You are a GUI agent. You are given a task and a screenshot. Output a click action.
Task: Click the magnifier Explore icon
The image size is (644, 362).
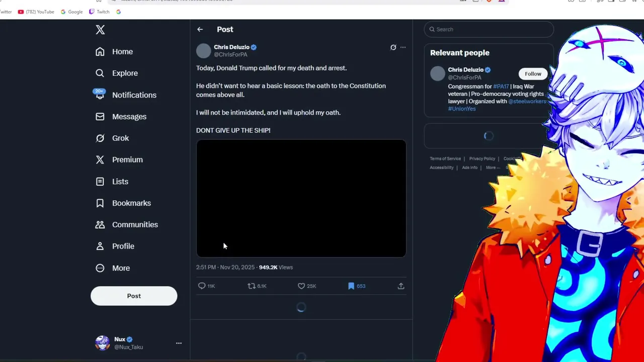click(x=100, y=73)
